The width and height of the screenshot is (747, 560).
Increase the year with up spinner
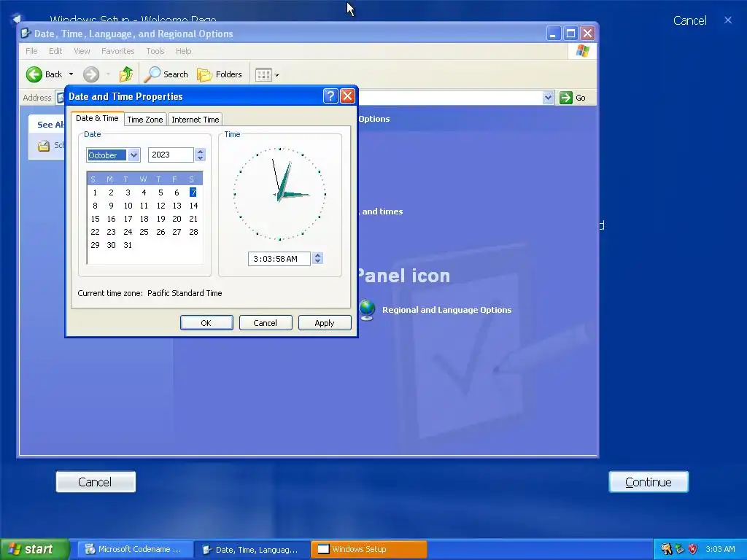[200, 152]
